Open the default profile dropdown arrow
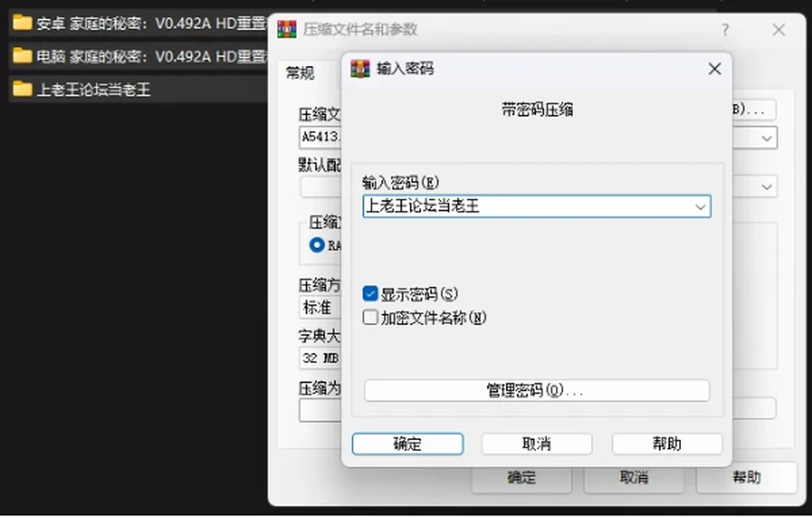Screen dimensions: 812x517 click(x=767, y=186)
